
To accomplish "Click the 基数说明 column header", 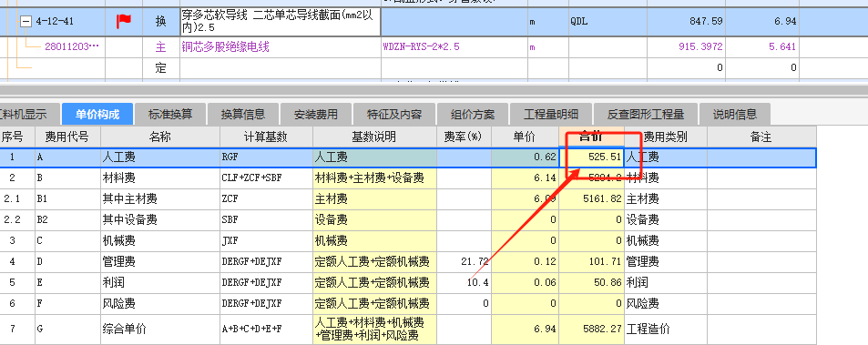I will pos(374,137).
